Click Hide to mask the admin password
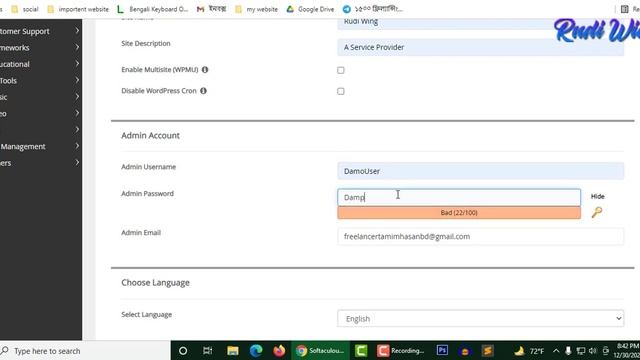Screen dimensions: 640x360 (598, 196)
